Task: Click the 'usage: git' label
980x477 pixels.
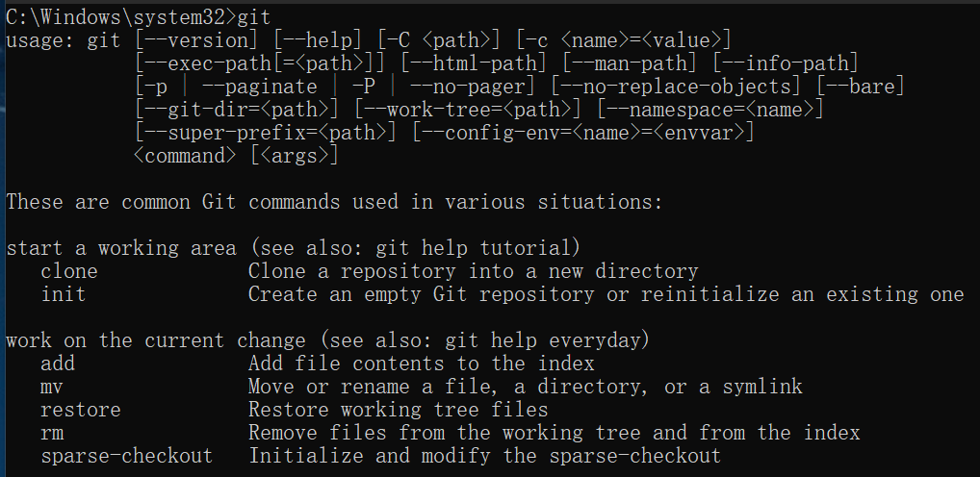Action: [64, 40]
